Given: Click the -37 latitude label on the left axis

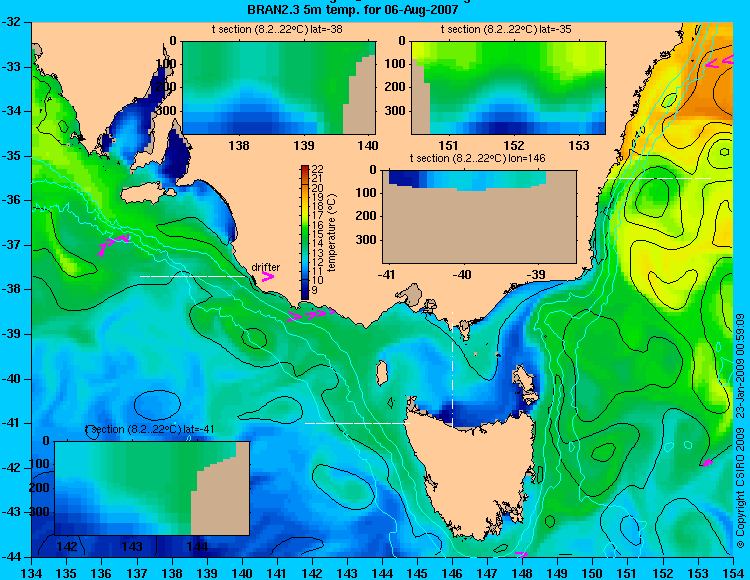Looking at the screenshot, I should click(11, 245).
